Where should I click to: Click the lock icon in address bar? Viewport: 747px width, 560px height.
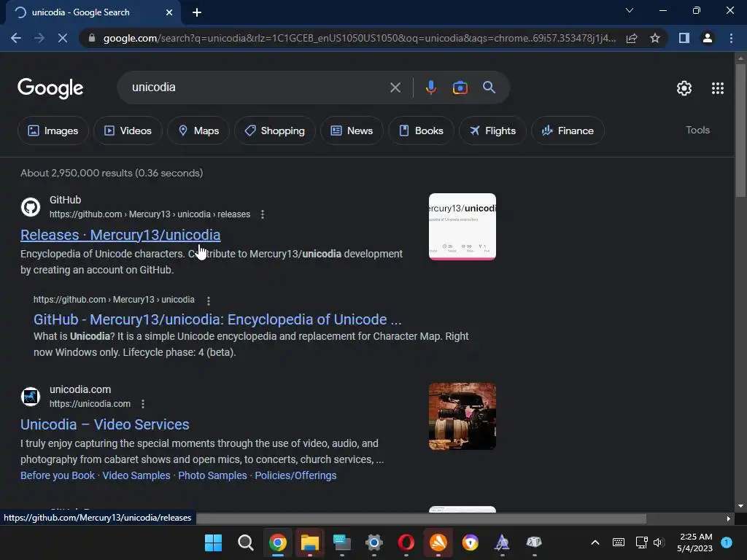[x=92, y=38]
